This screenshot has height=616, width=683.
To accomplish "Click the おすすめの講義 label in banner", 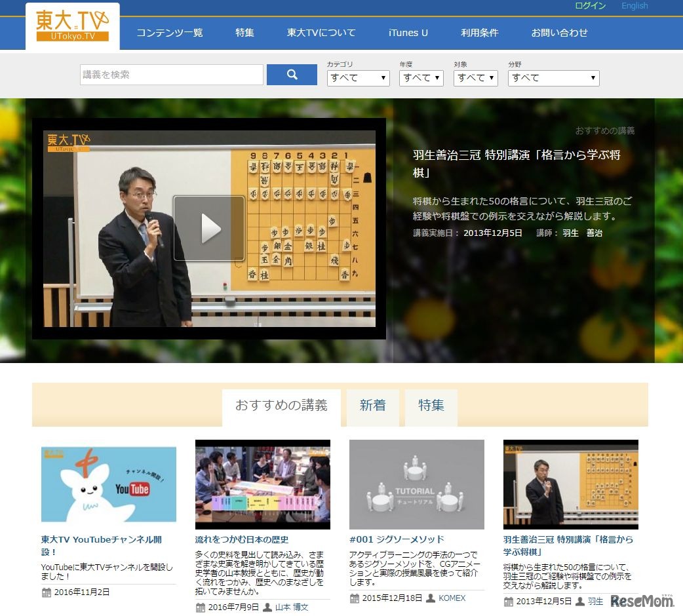I will point(604,130).
